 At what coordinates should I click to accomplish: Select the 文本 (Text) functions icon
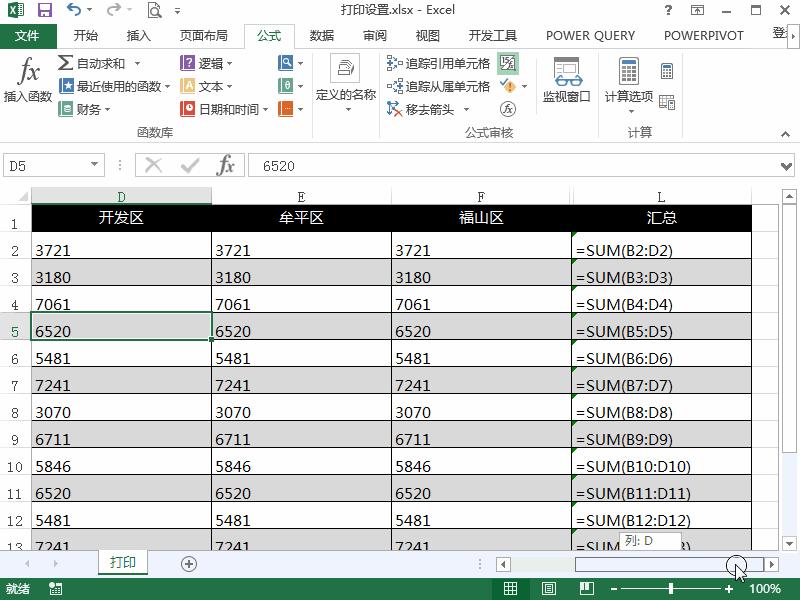190,85
